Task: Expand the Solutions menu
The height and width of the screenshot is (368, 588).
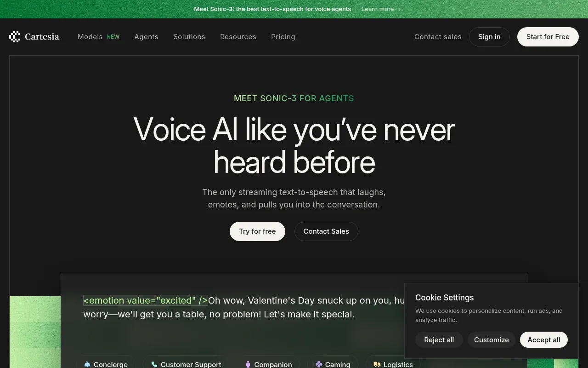Action: (x=189, y=37)
